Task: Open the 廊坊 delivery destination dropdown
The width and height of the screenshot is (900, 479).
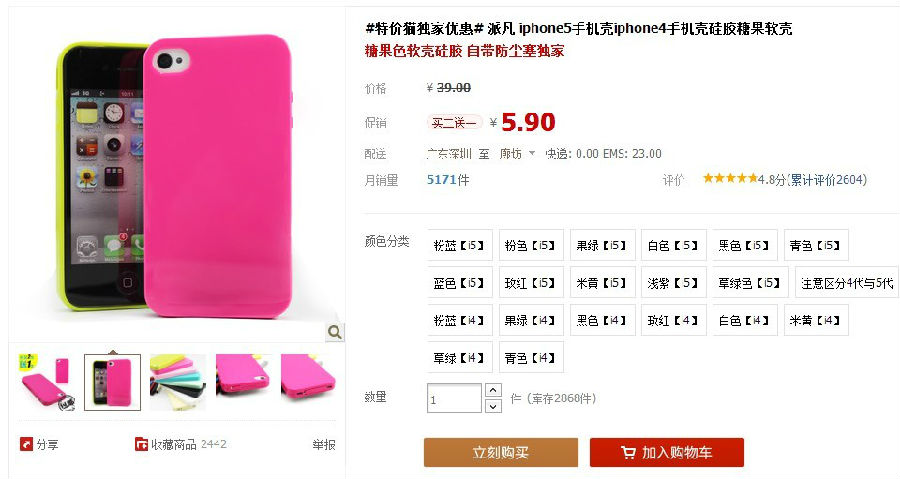Action: click(516, 154)
